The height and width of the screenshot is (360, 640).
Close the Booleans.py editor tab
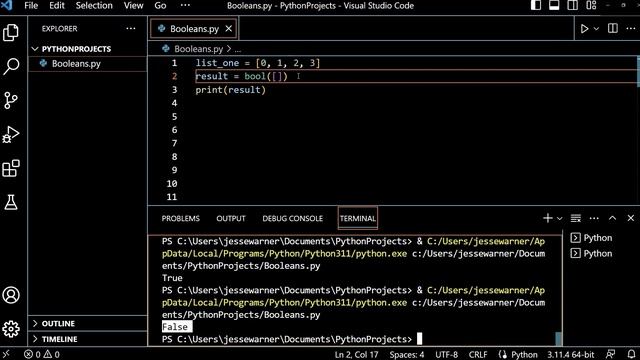[x=229, y=29]
